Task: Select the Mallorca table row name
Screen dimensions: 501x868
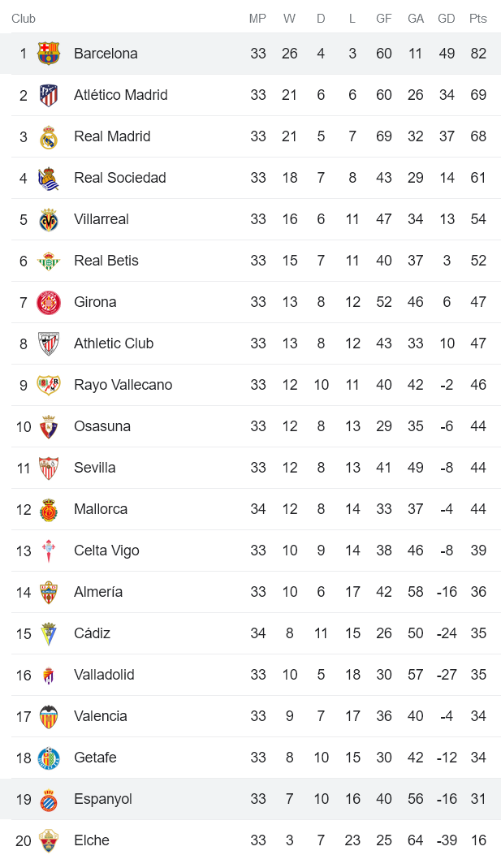Action: pos(100,509)
